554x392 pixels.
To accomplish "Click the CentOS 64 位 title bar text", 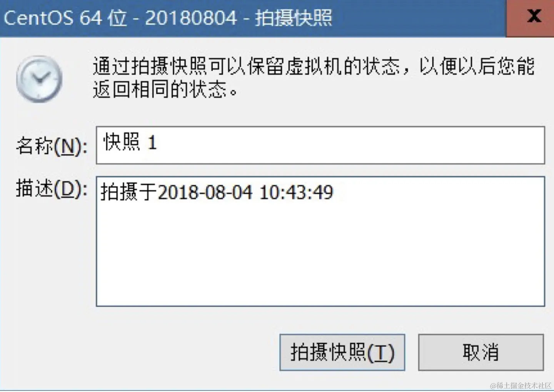I will tap(65, 18).
